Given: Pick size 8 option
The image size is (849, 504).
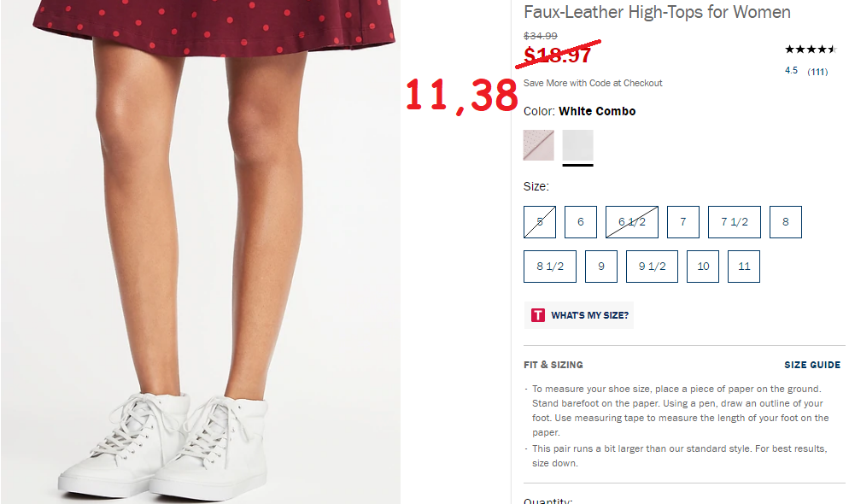Looking at the screenshot, I should click(x=786, y=222).
